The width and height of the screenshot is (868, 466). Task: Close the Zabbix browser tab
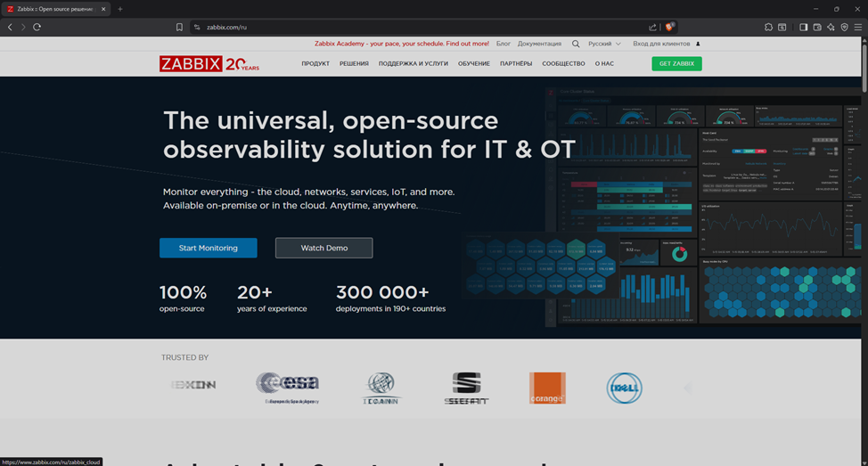coord(103,9)
